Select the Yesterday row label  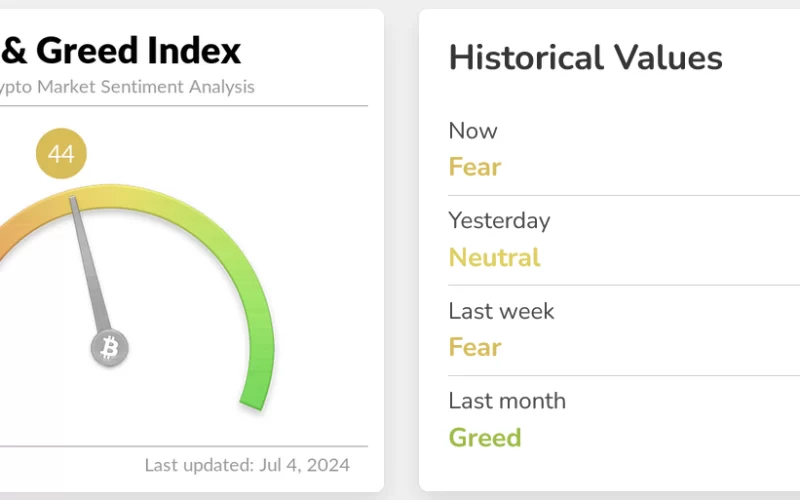(x=499, y=221)
